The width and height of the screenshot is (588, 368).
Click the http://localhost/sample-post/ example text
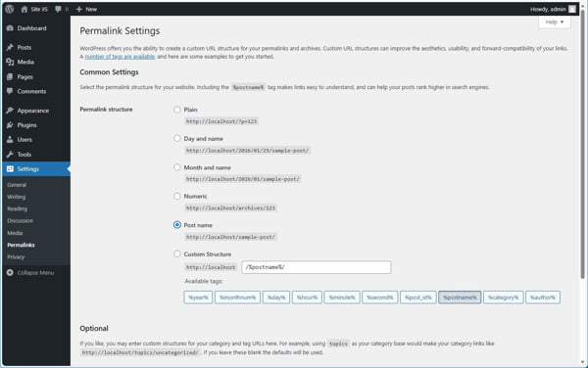pyautogui.click(x=230, y=237)
